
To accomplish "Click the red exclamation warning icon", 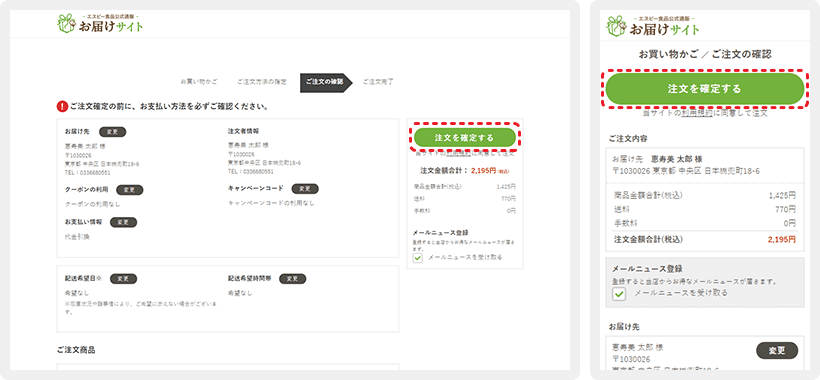I will pyautogui.click(x=62, y=107).
